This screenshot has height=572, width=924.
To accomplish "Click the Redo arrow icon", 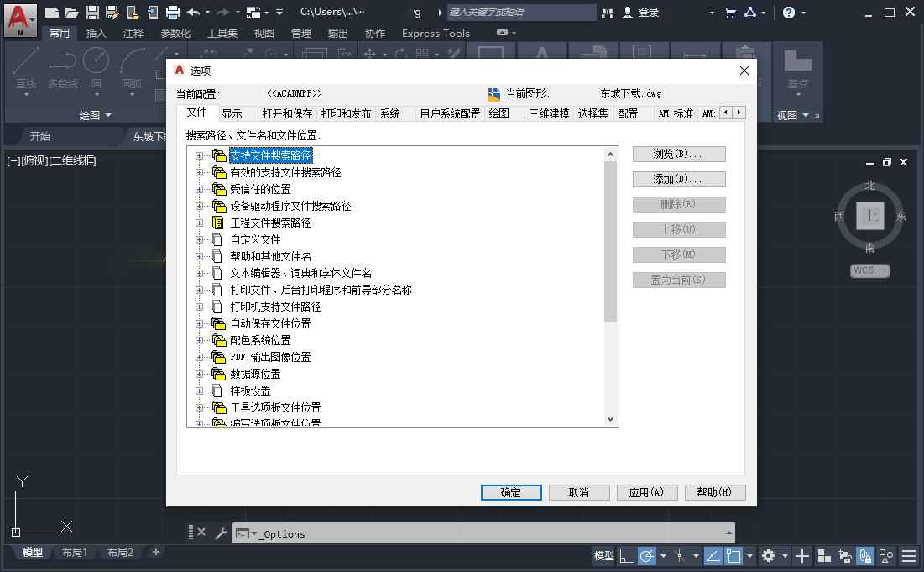I will tap(222, 12).
